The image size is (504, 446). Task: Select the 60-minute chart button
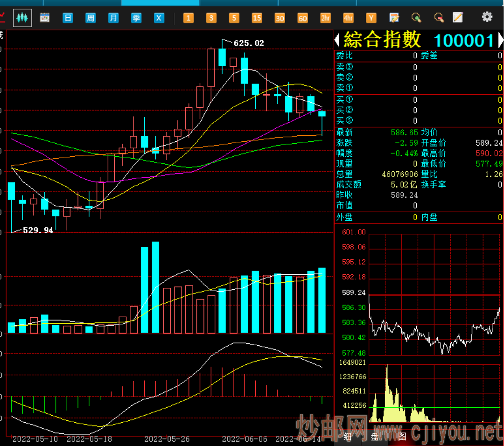[303, 18]
